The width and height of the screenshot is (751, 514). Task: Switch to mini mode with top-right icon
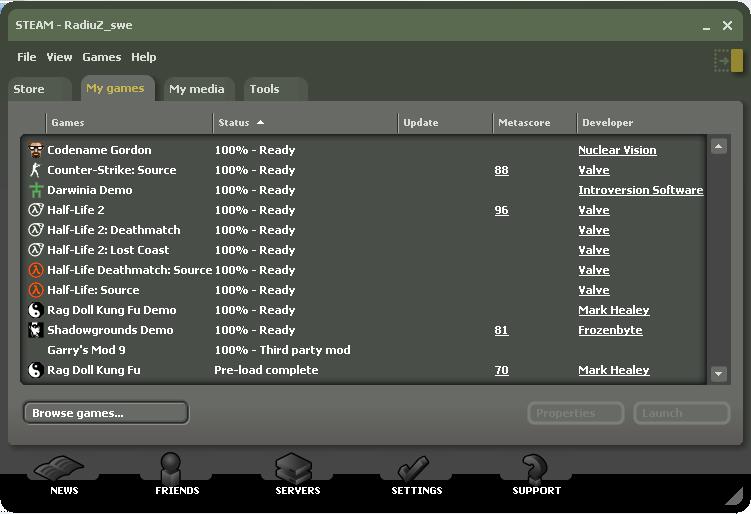tap(728, 61)
